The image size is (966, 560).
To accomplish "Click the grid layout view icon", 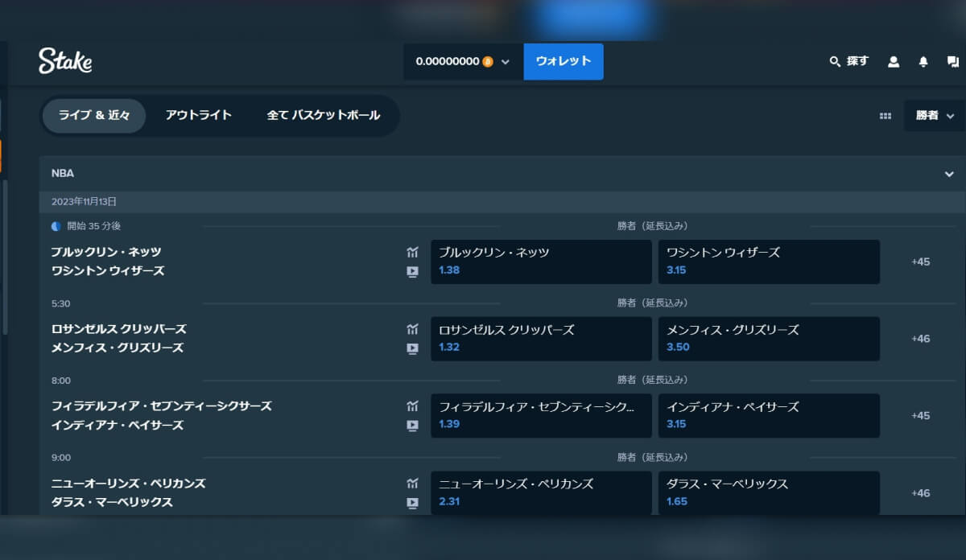I will coord(885,116).
